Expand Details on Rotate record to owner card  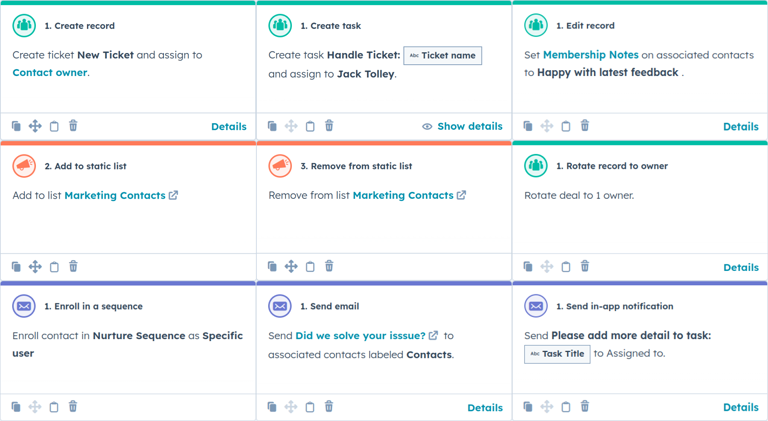pyautogui.click(x=740, y=268)
